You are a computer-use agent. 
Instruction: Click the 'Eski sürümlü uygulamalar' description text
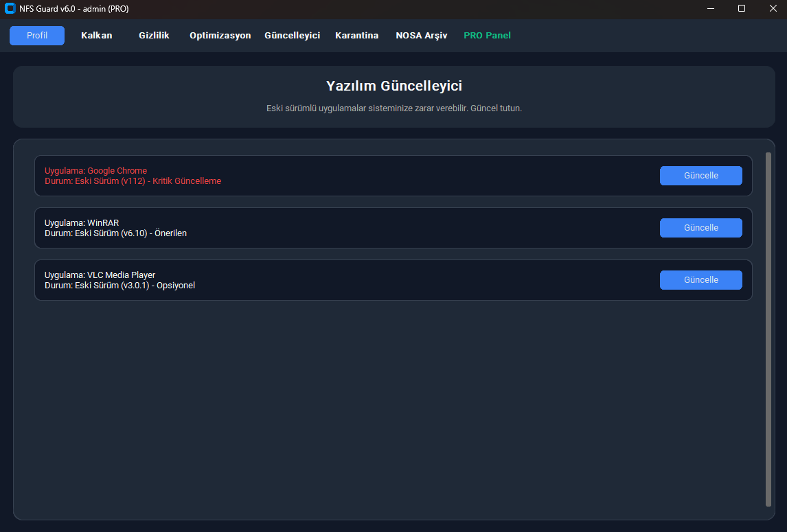tap(394, 108)
